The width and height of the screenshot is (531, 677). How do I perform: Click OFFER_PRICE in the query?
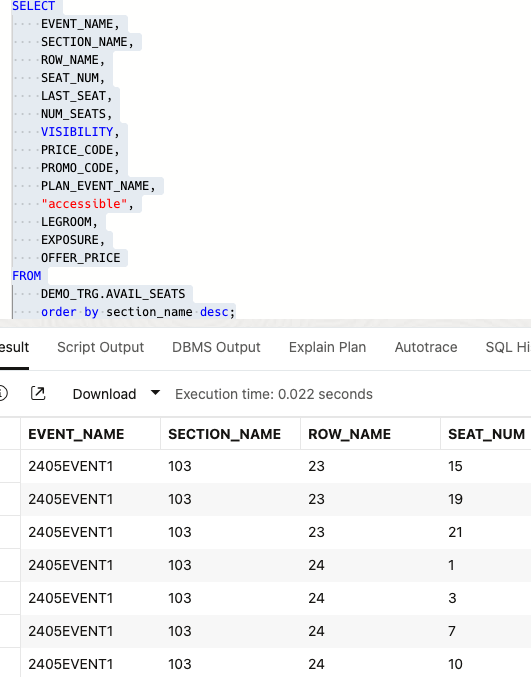pyautogui.click(x=81, y=258)
